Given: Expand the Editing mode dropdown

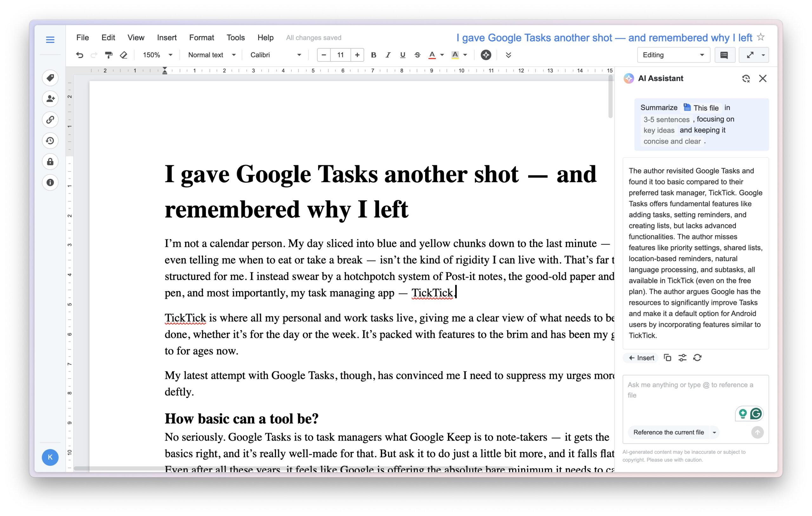Looking at the screenshot, I should [x=673, y=55].
